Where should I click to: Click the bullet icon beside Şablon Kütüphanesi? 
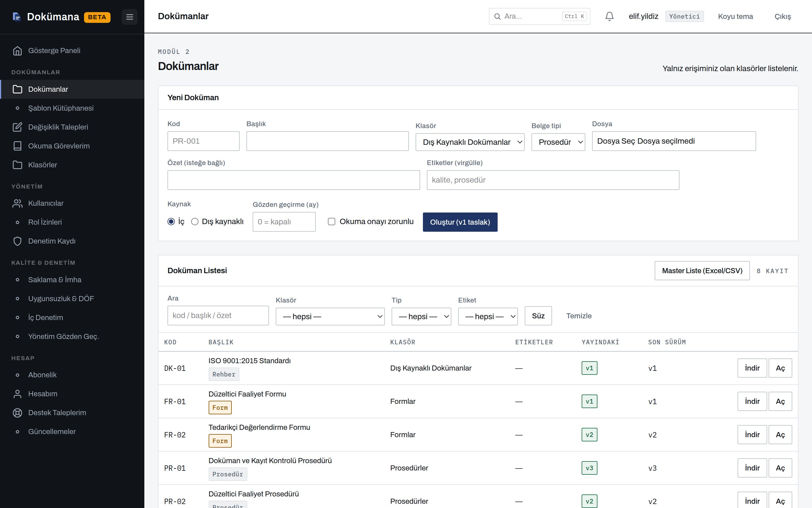pos(17,108)
